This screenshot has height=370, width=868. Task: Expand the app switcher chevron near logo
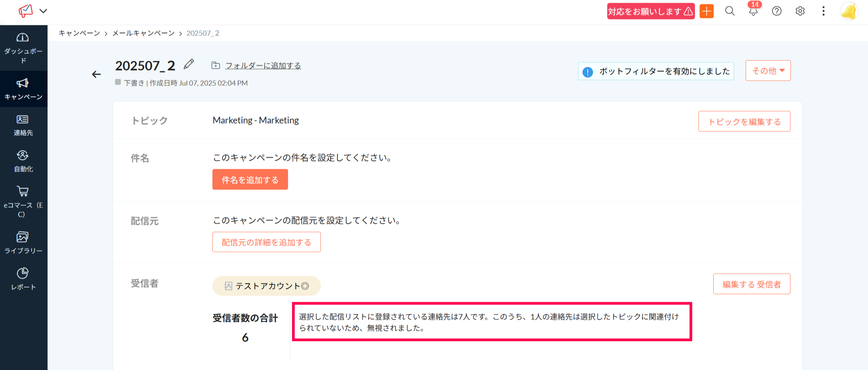coord(43,11)
